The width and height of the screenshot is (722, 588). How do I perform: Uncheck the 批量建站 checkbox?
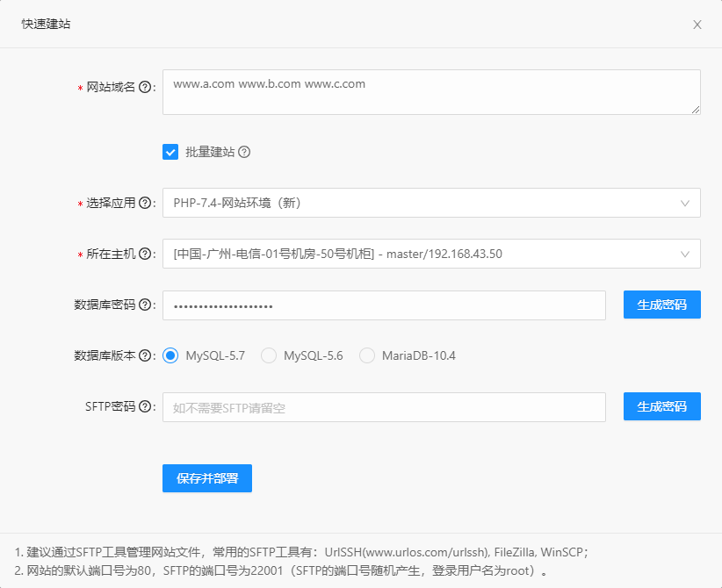(x=170, y=152)
